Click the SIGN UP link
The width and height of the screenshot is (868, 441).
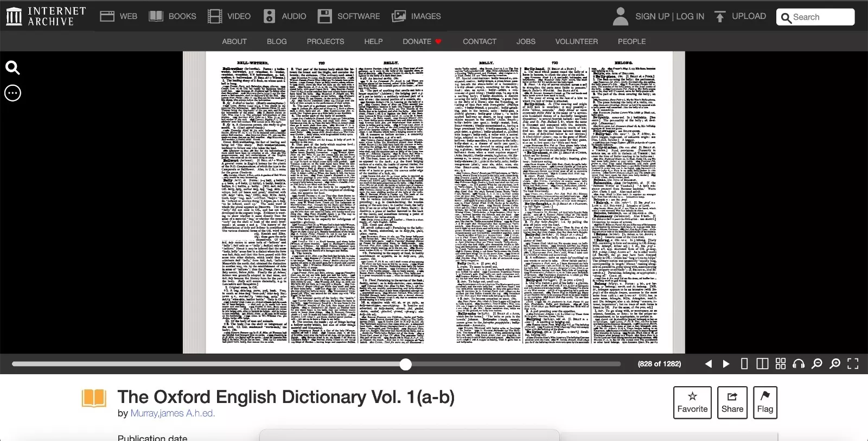pyautogui.click(x=652, y=16)
